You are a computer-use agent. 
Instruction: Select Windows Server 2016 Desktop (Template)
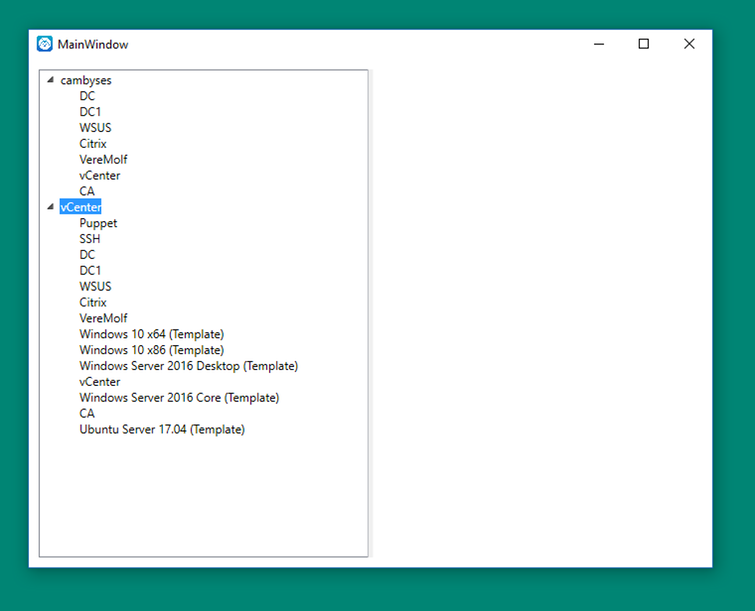[x=189, y=366]
